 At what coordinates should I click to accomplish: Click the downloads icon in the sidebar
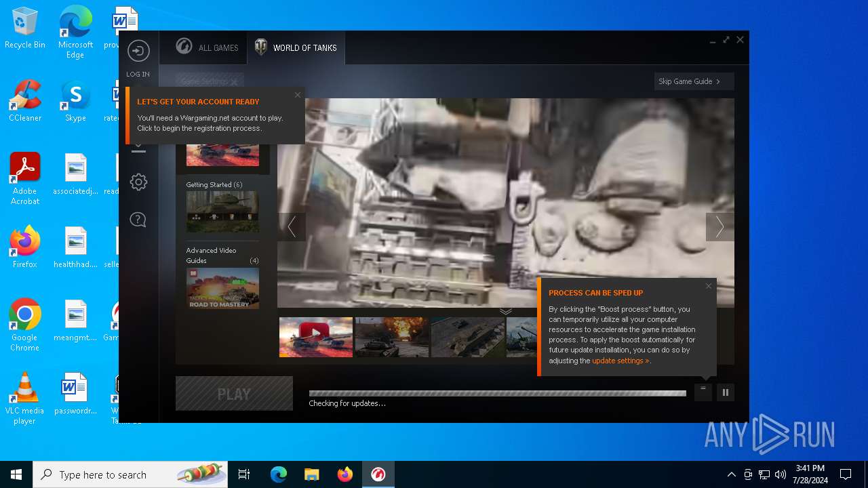pos(138,148)
